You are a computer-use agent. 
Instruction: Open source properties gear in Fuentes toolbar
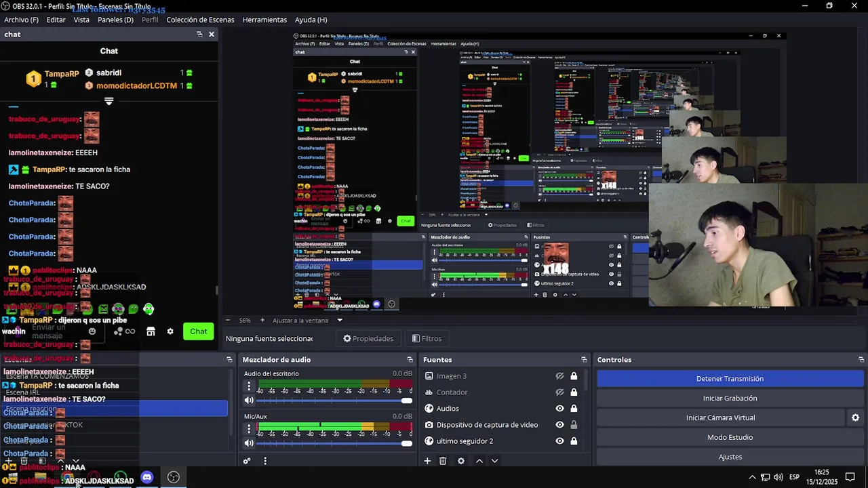point(461,461)
